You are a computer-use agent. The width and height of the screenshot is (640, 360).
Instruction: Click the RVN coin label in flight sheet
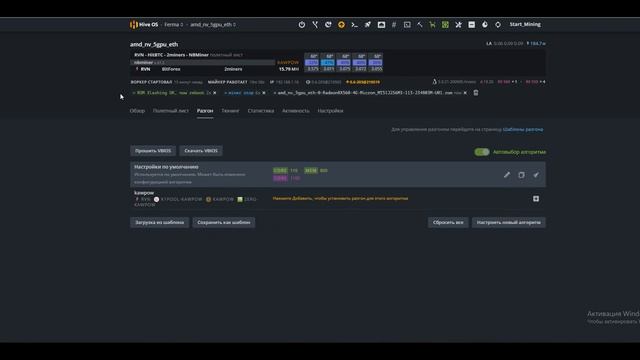[145, 69]
